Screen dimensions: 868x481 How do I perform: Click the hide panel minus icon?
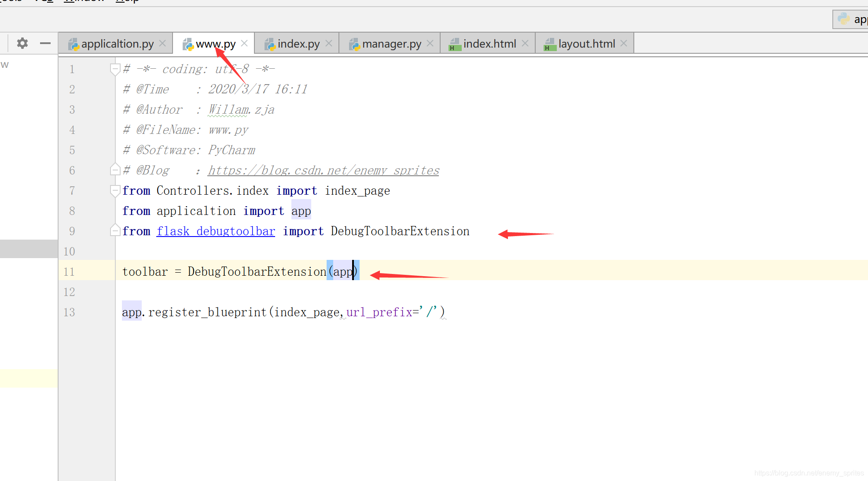pos(45,43)
